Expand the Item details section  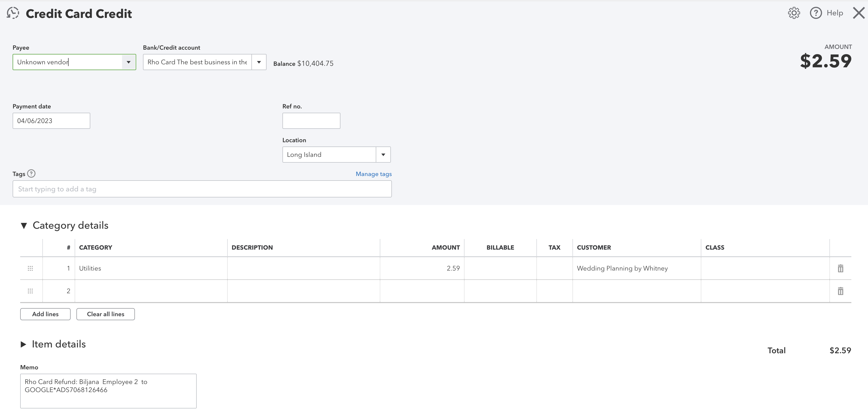tap(23, 344)
